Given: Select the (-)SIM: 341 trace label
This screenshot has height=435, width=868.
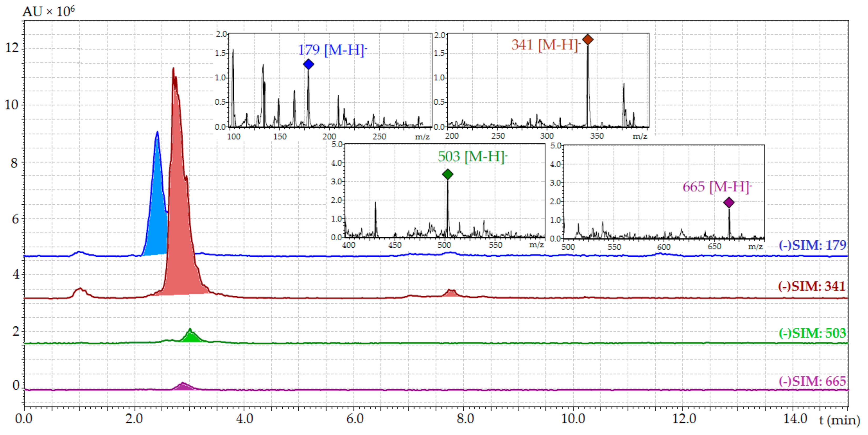Looking at the screenshot, I should click(812, 286).
